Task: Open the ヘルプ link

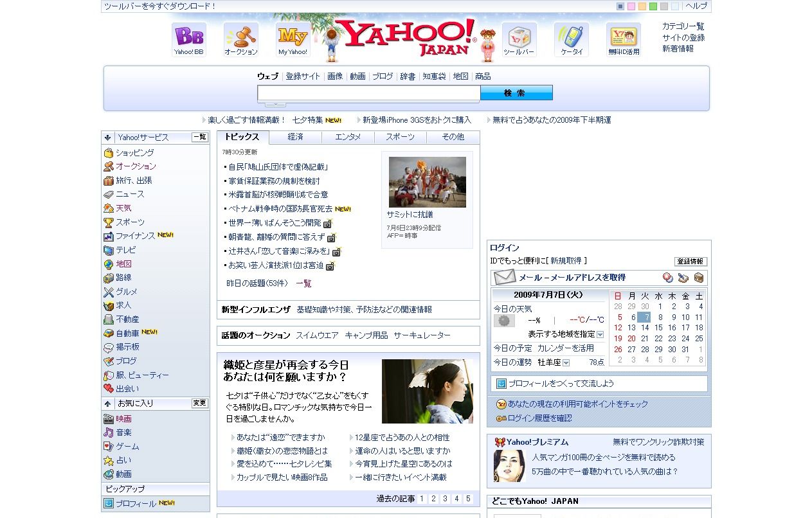Action: pos(696,6)
